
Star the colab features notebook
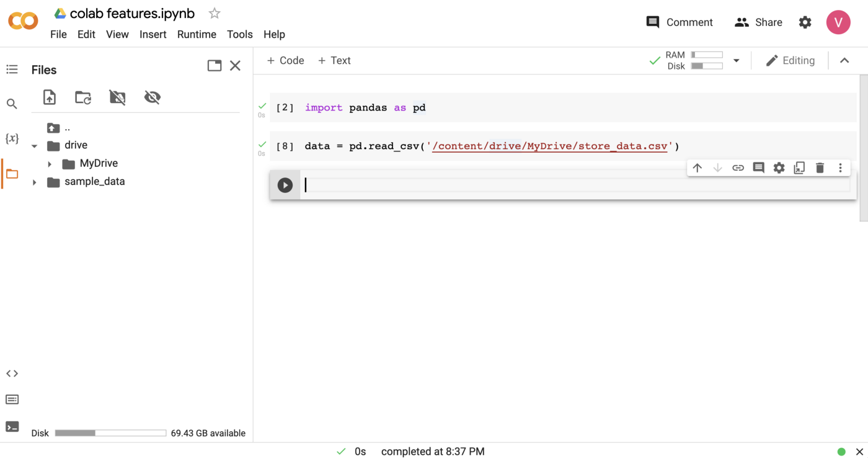pyautogui.click(x=215, y=13)
